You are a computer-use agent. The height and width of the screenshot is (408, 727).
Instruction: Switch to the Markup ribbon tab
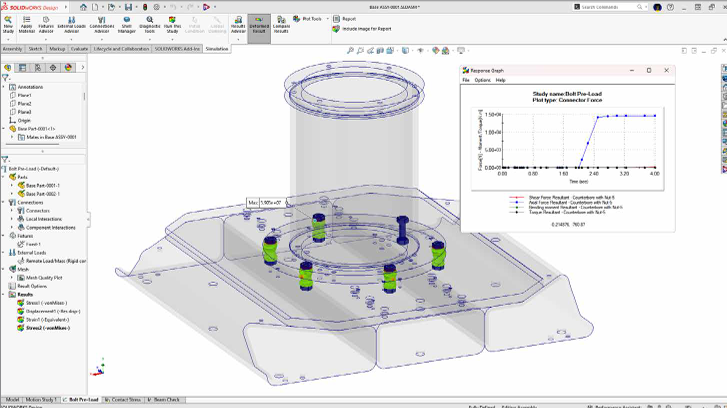[57, 49]
